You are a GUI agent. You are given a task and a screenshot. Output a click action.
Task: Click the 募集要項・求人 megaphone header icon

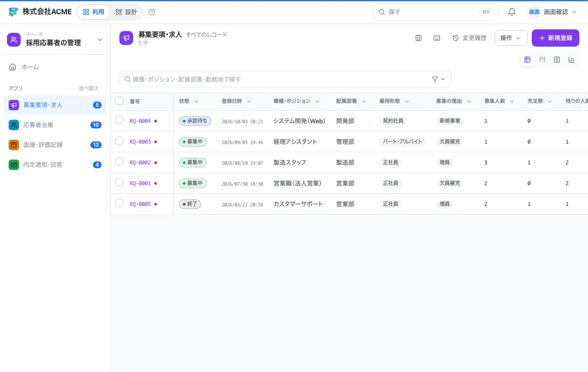click(x=126, y=38)
